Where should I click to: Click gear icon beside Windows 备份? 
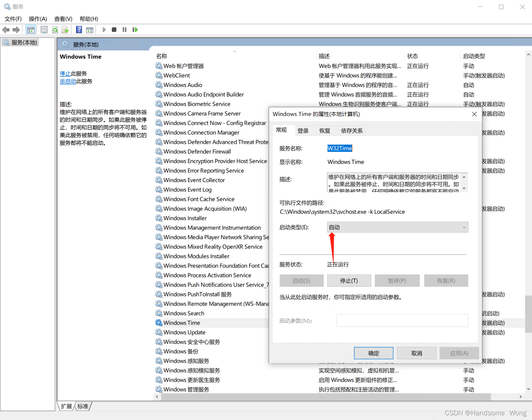tap(159, 352)
